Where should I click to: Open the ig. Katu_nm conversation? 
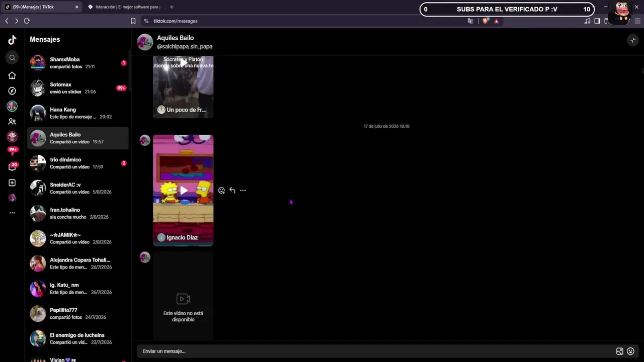[78, 289]
